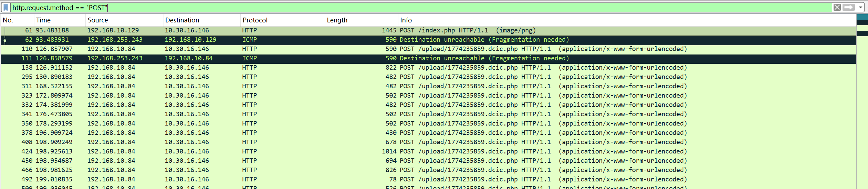
Task: Sort packets by the No. column
Action: 17,20
